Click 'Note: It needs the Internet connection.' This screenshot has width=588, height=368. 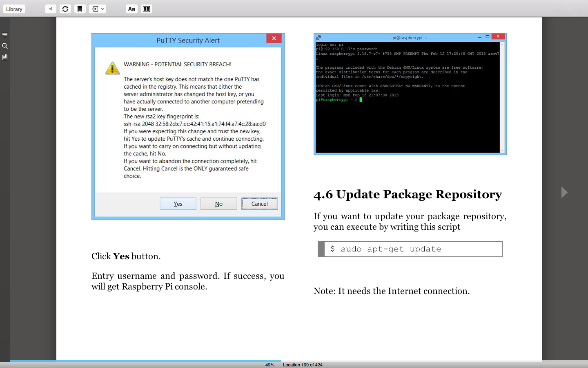[x=392, y=291]
